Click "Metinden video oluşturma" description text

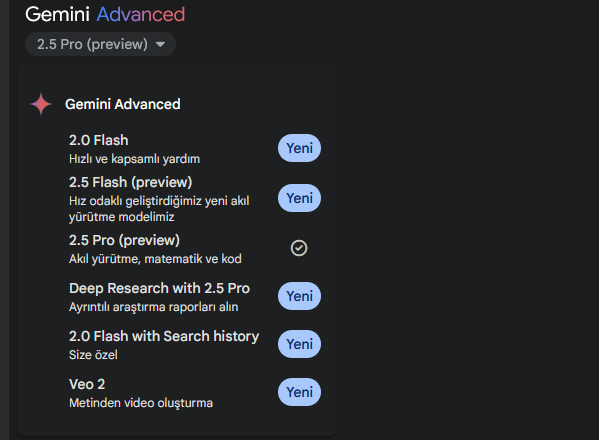tap(141, 403)
